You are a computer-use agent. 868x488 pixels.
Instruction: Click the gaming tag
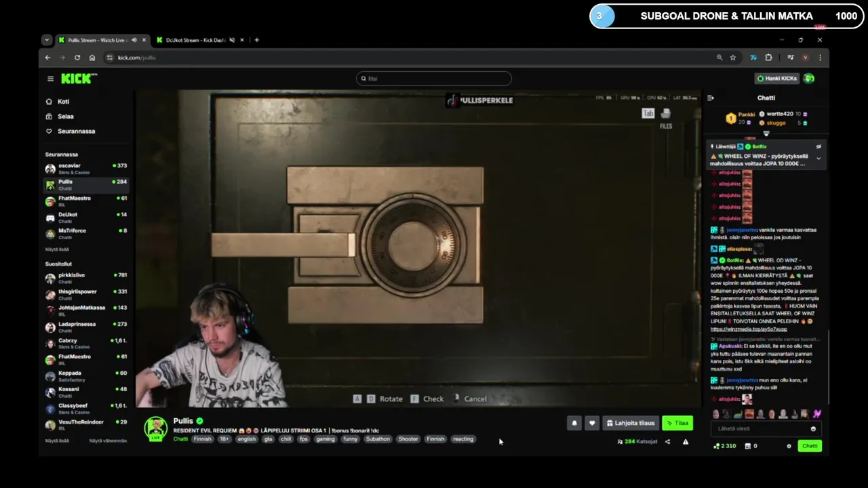325,439
